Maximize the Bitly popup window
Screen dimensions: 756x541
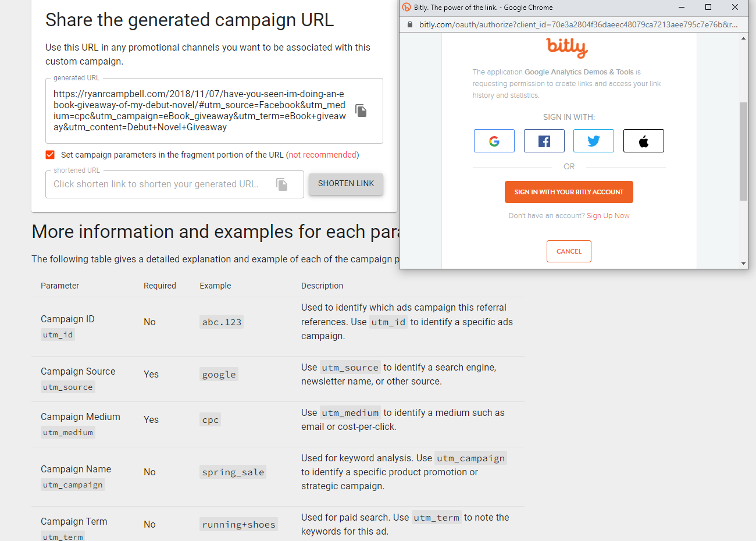point(708,8)
